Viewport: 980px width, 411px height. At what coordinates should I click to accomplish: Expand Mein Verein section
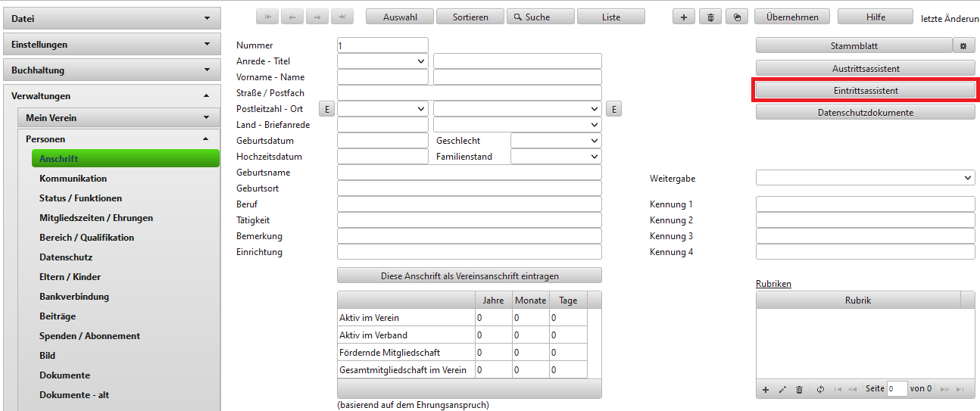(x=119, y=117)
